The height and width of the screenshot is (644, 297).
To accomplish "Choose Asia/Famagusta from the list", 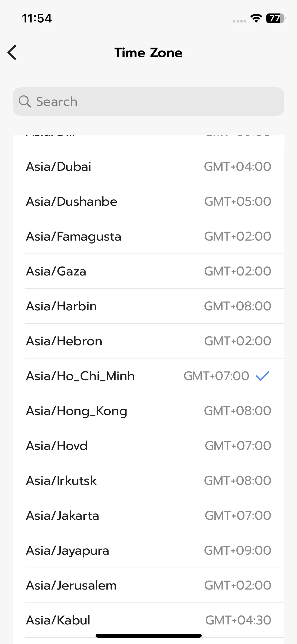I will tap(148, 236).
